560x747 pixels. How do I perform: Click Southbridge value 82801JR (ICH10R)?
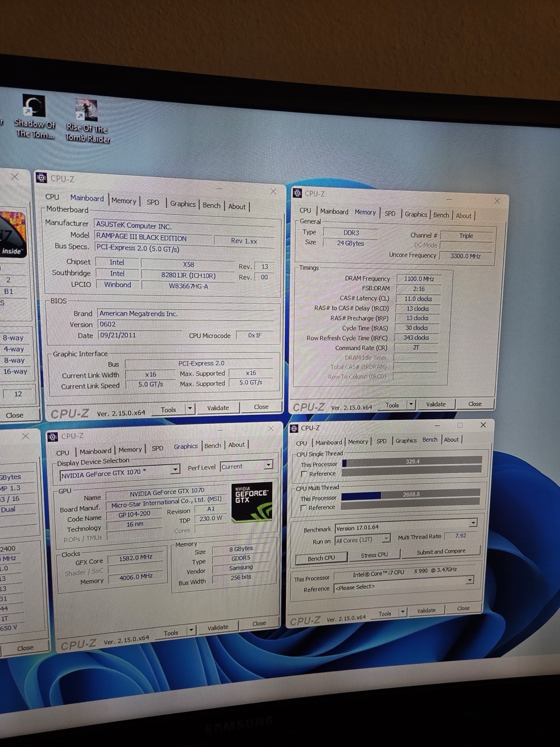188,275
